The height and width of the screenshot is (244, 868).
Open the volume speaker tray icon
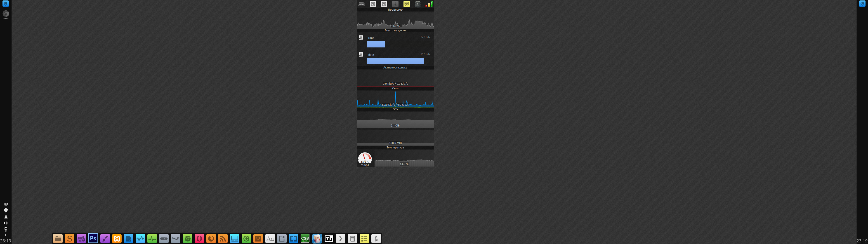(6, 223)
